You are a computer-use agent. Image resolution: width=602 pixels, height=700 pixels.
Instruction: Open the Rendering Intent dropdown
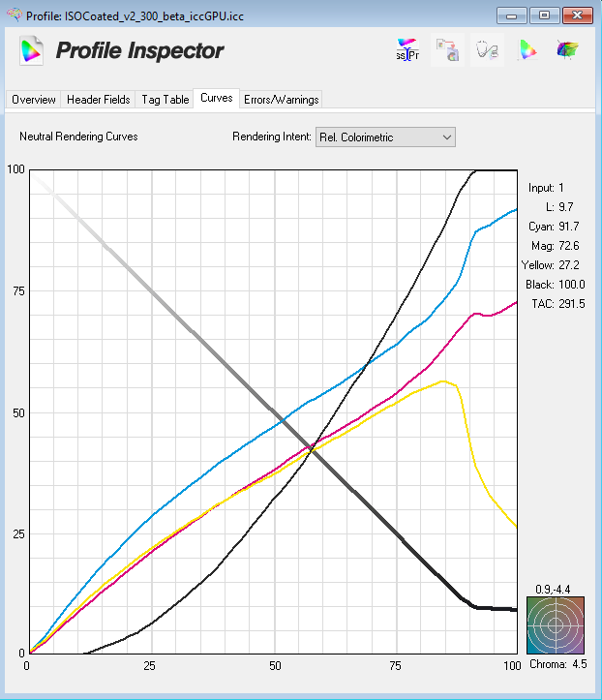(x=385, y=137)
